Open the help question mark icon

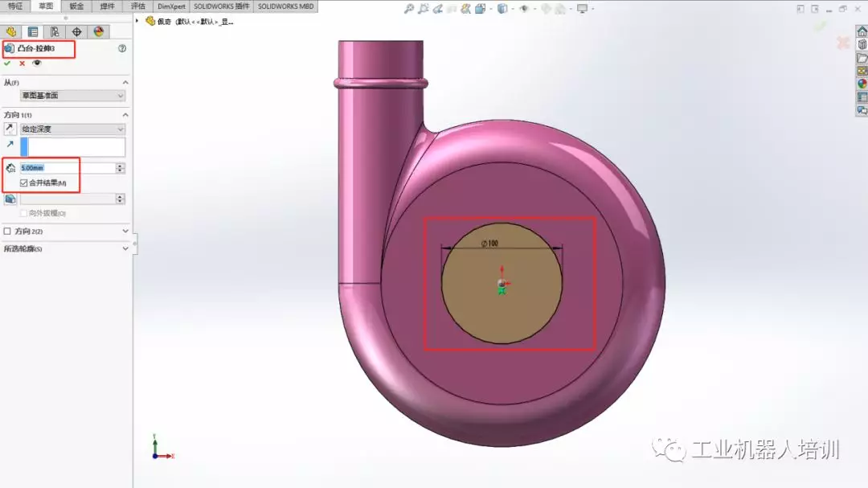(x=122, y=48)
